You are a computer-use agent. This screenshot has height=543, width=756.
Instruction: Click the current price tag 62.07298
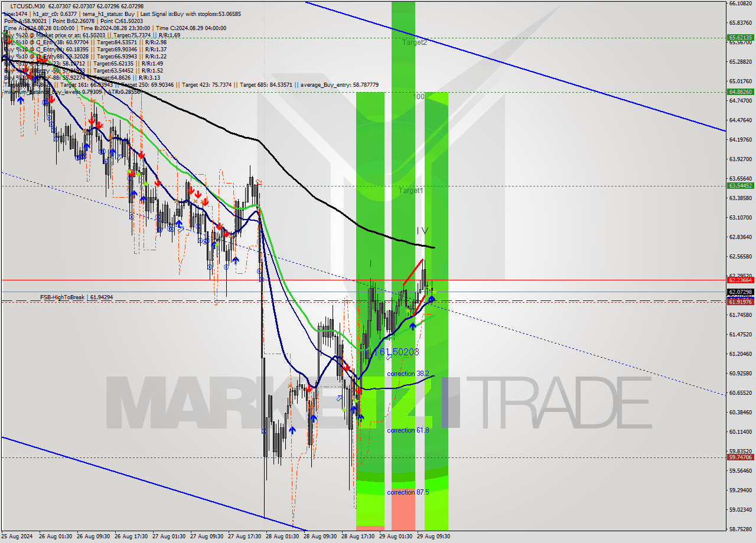[x=740, y=292]
